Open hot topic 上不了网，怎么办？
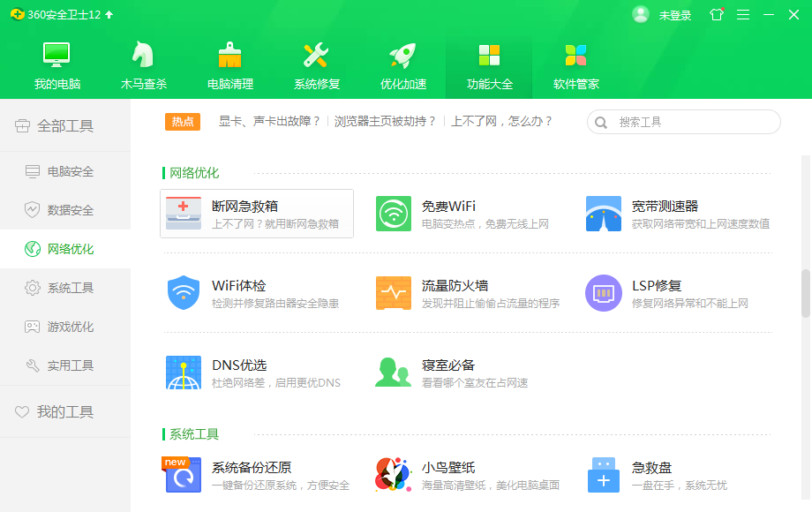The height and width of the screenshot is (512, 812). point(502,121)
